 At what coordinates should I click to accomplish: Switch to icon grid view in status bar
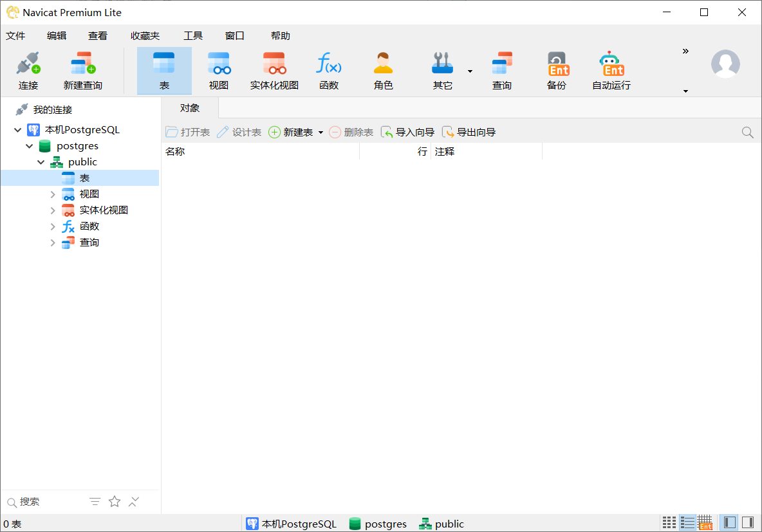click(x=669, y=523)
